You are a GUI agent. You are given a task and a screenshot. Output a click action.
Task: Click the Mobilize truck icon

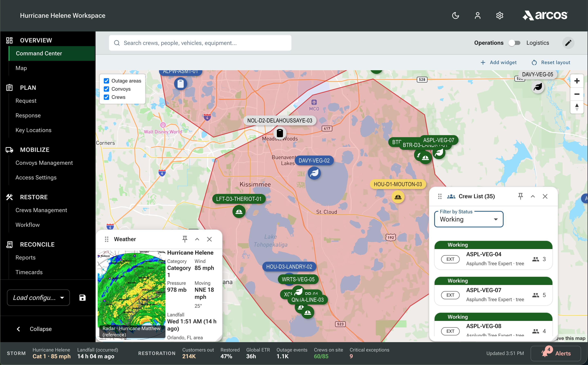point(9,150)
